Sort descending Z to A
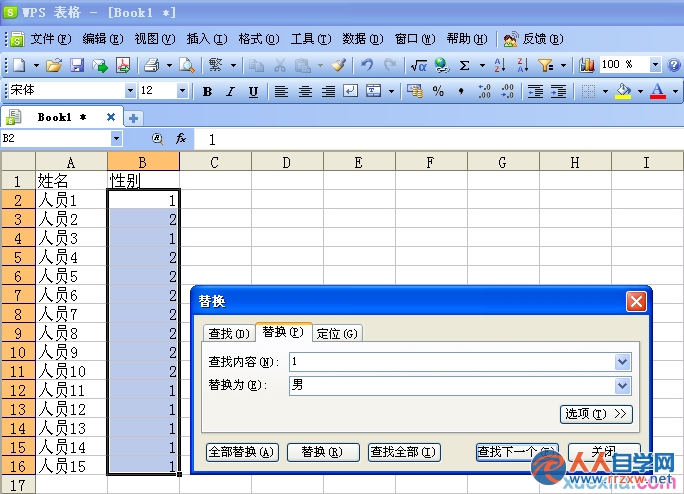Screen dimensions: 684x494 tap(523, 65)
